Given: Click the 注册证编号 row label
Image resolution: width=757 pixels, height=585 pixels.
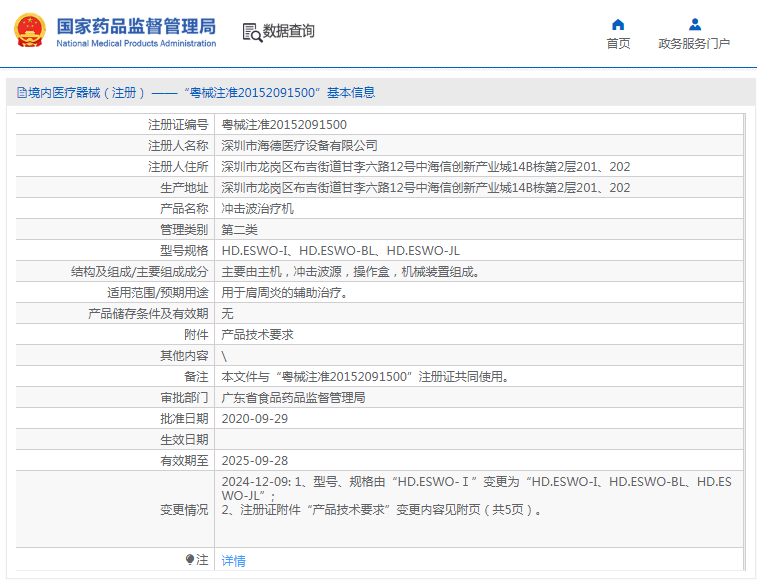Looking at the screenshot, I should pyautogui.click(x=178, y=125).
